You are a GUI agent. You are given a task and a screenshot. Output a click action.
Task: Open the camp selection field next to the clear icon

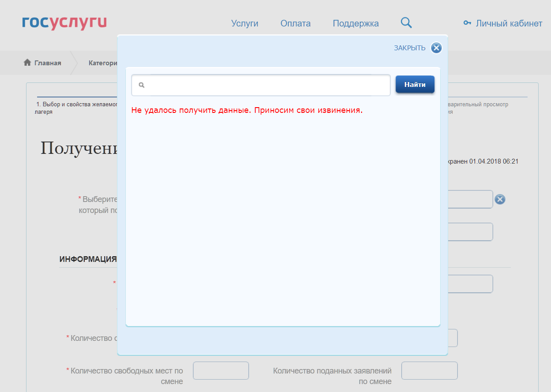pos(470,199)
